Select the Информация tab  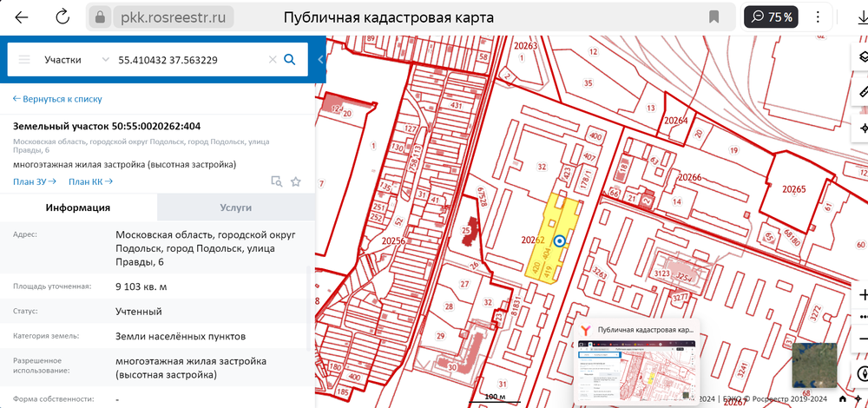click(x=78, y=207)
